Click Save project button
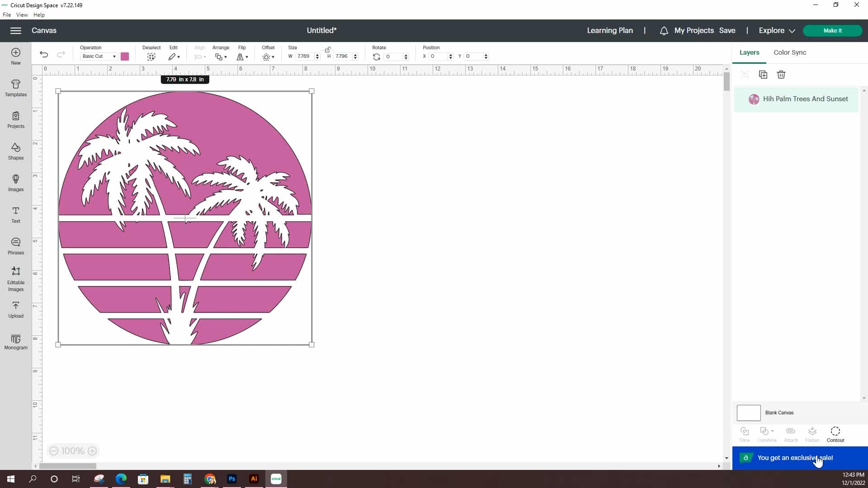Screen dimensions: 868x488 coord(727,30)
